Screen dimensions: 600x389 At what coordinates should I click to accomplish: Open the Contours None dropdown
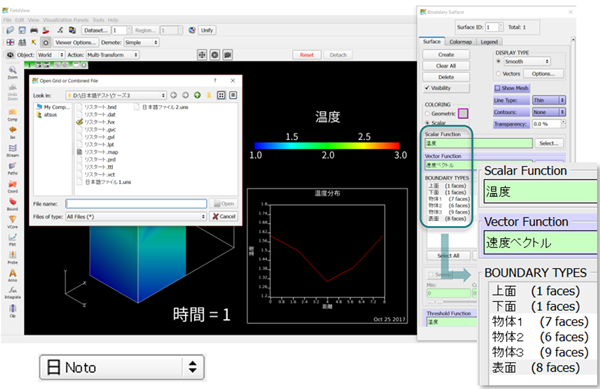[549, 112]
